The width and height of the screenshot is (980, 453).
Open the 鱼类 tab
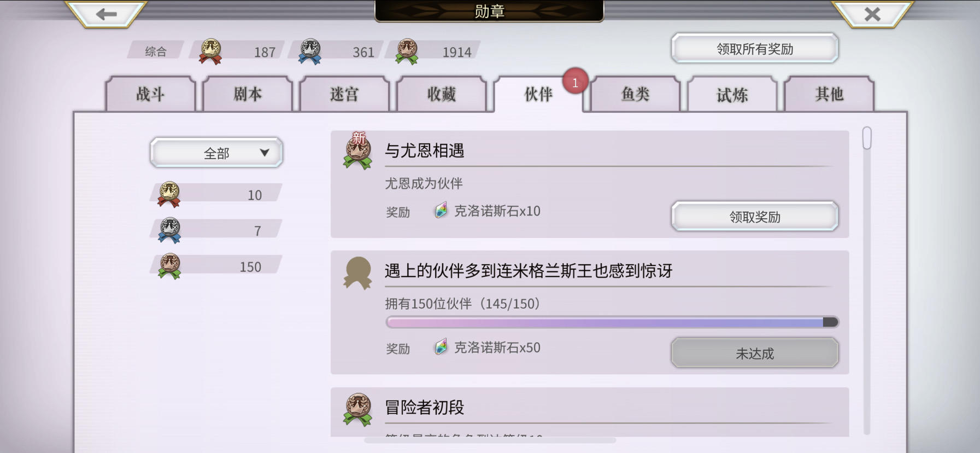tap(635, 94)
